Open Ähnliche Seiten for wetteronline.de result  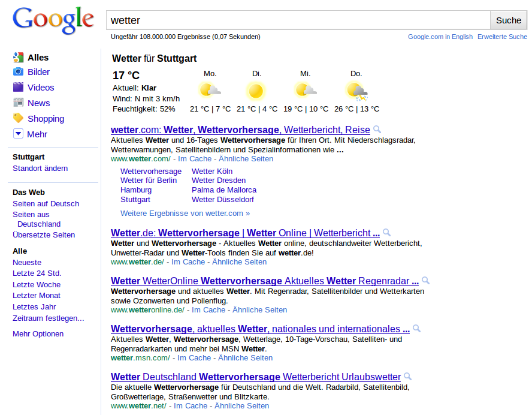point(259,309)
